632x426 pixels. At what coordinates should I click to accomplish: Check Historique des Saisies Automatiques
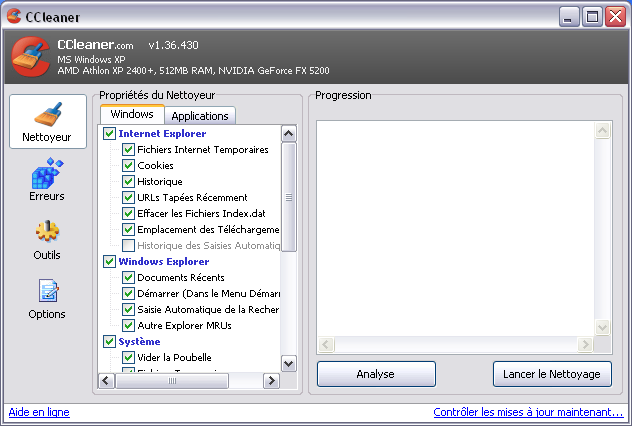[128, 245]
